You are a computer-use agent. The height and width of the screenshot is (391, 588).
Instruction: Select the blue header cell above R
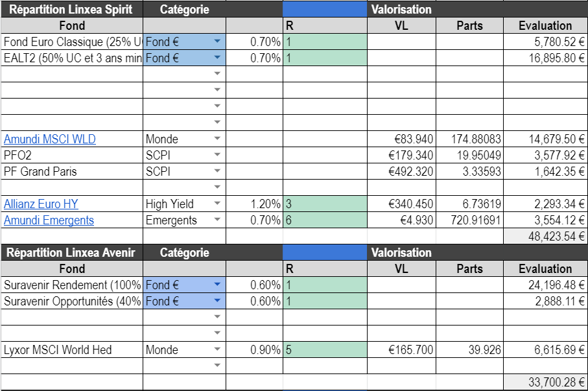click(325, 9)
